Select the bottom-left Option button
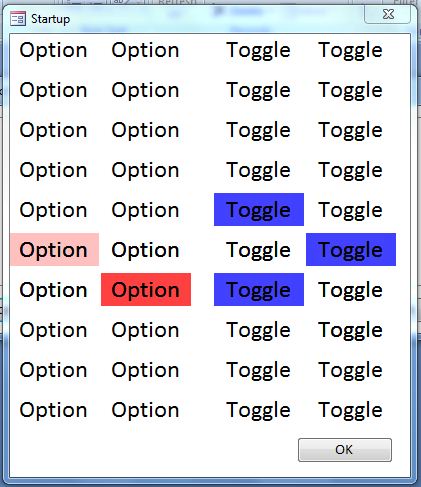The height and width of the screenshot is (487, 421). point(54,410)
